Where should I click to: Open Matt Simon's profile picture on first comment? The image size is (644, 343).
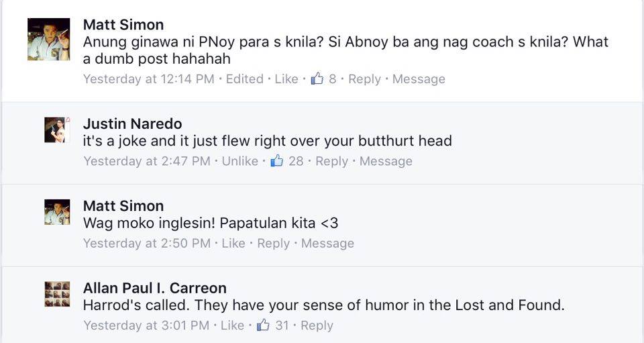pyautogui.click(x=48, y=39)
